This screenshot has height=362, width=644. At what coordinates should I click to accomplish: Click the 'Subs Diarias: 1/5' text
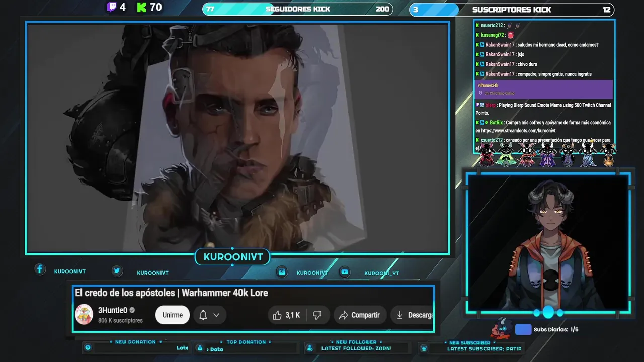coord(556,330)
